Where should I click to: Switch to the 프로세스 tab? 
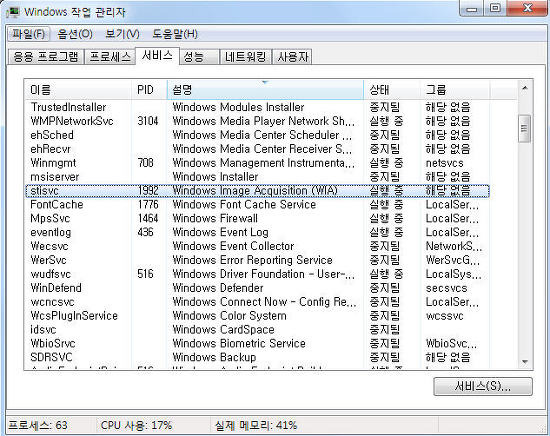click(110, 57)
